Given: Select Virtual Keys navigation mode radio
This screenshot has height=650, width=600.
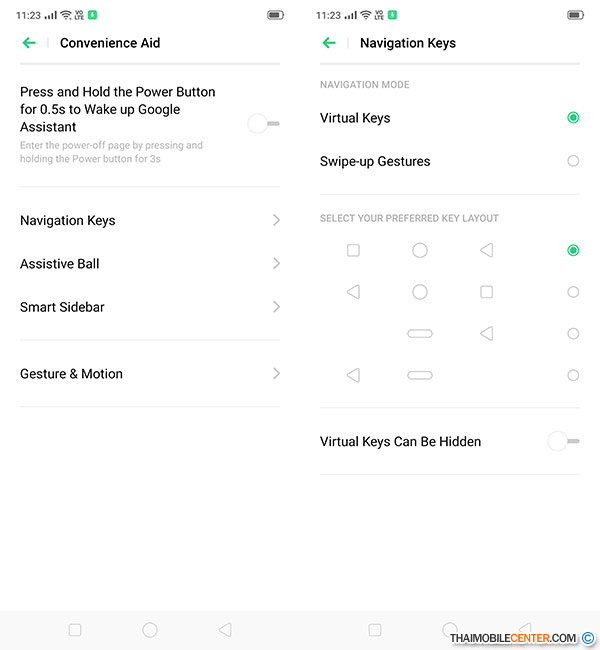Looking at the screenshot, I should 573,118.
